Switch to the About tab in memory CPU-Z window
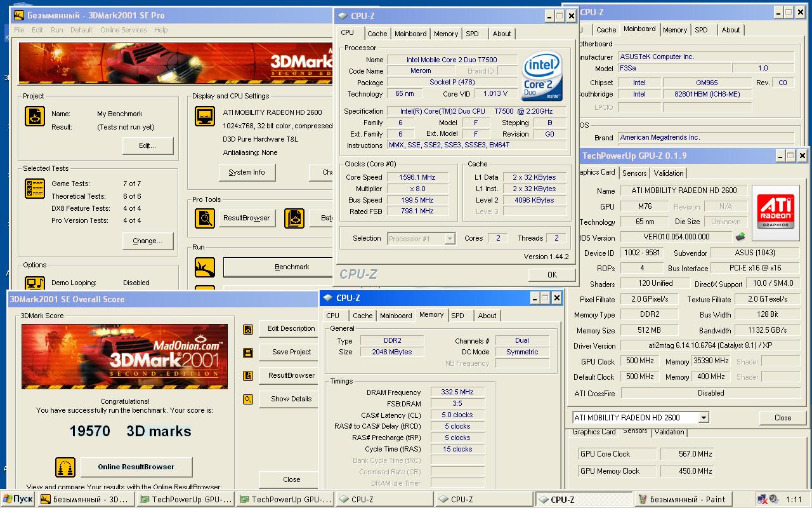The height and width of the screenshot is (508, 812). (487, 316)
